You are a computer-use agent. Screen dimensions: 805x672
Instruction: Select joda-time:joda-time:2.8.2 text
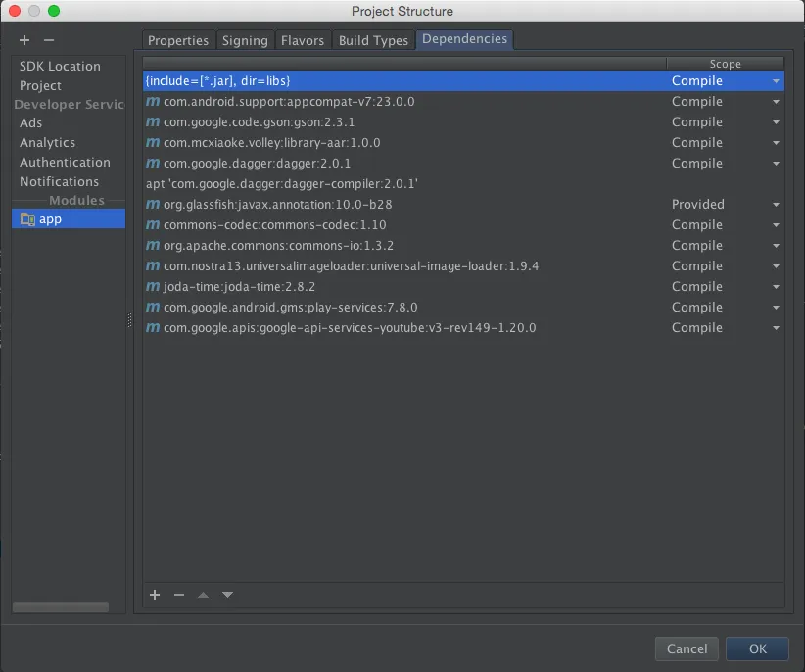239,286
